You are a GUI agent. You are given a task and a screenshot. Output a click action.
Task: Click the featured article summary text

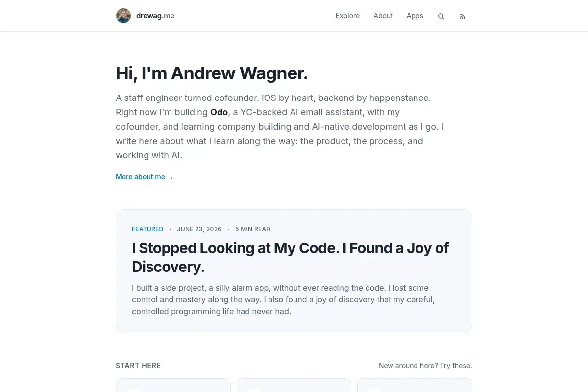point(283,299)
